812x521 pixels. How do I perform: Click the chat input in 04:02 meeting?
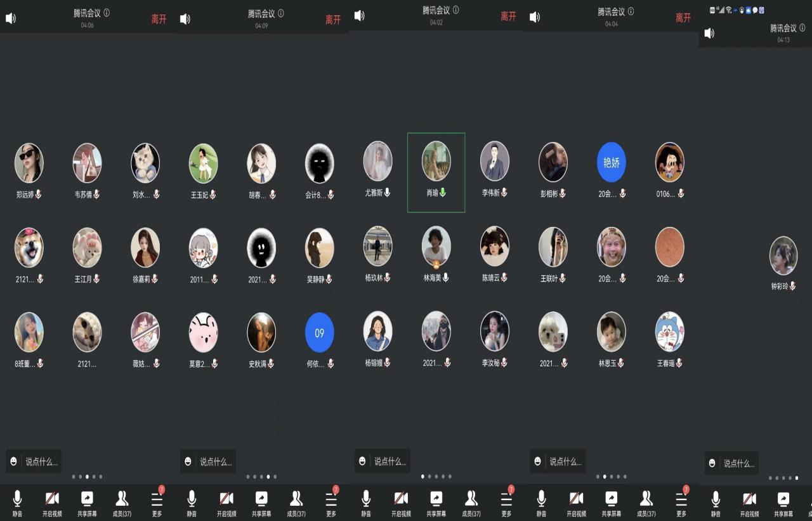(x=390, y=461)
